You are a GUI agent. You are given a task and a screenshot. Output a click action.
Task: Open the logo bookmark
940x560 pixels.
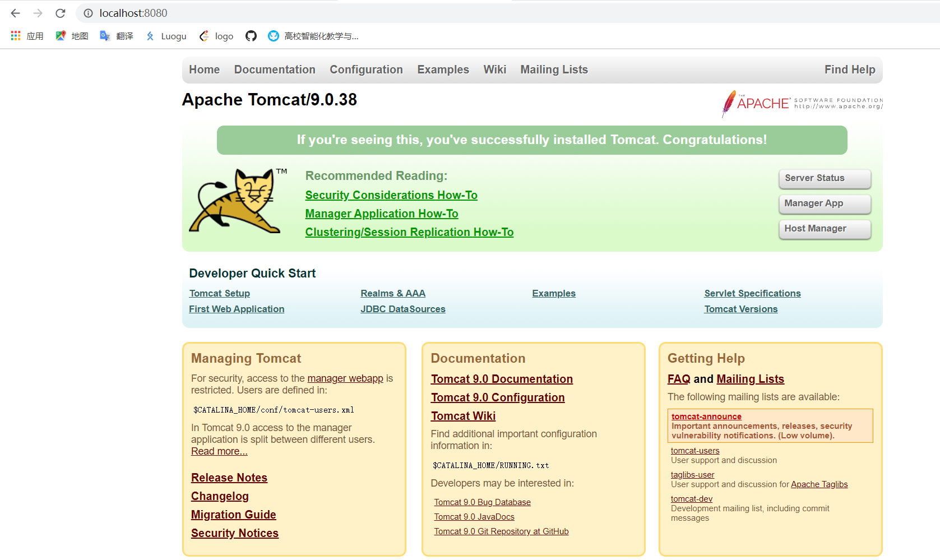pyautogui.click(x=216, y=36)
